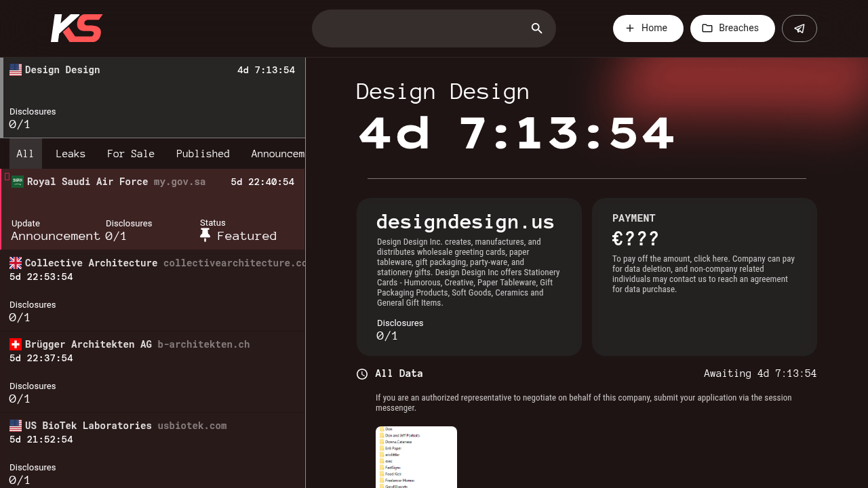Click the Featured status text
This screenshot has width=868, height=488.
[247, 236]
